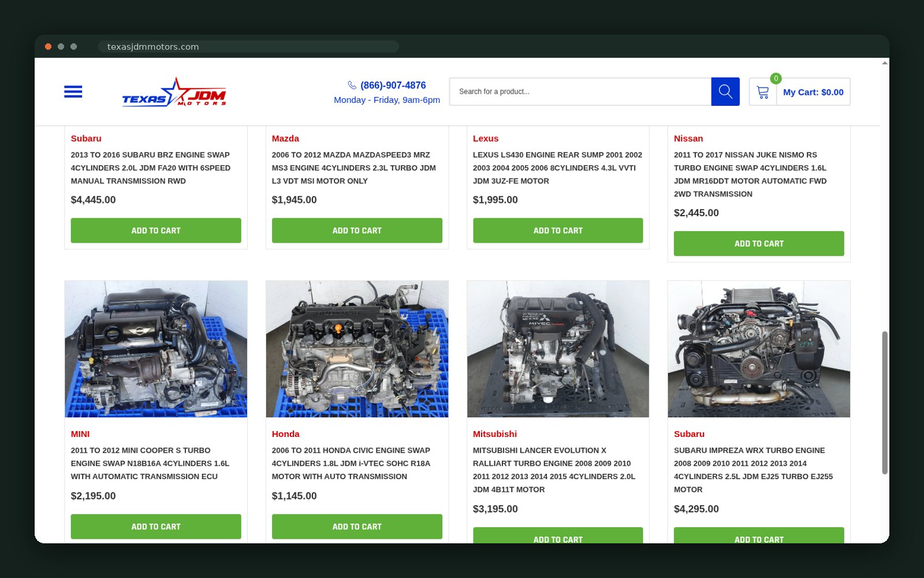Open the 2006 to 2011 Honda Civic title

pyautogui.click(x=351, y=463)
